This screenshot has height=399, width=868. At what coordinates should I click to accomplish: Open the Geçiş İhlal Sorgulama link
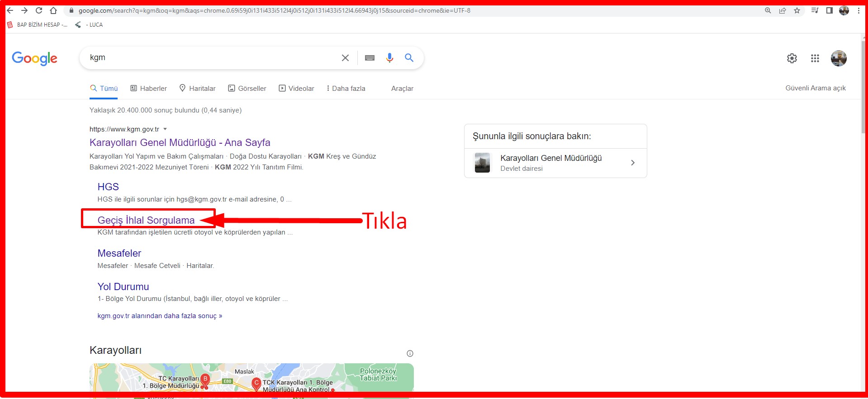[x=146, y=221]
